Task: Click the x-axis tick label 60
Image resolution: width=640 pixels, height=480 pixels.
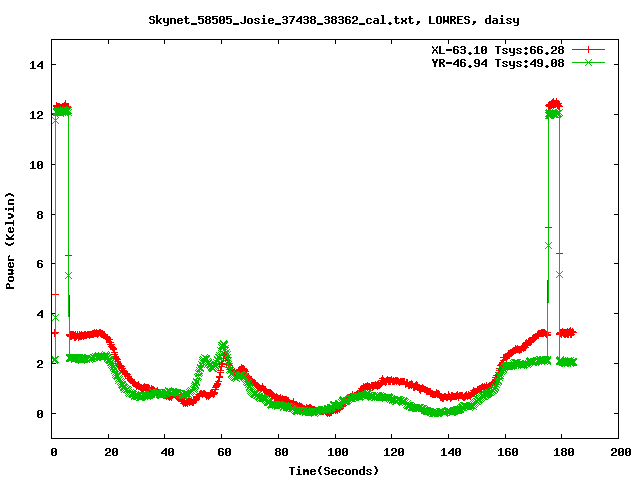Action: pos(224,452)
